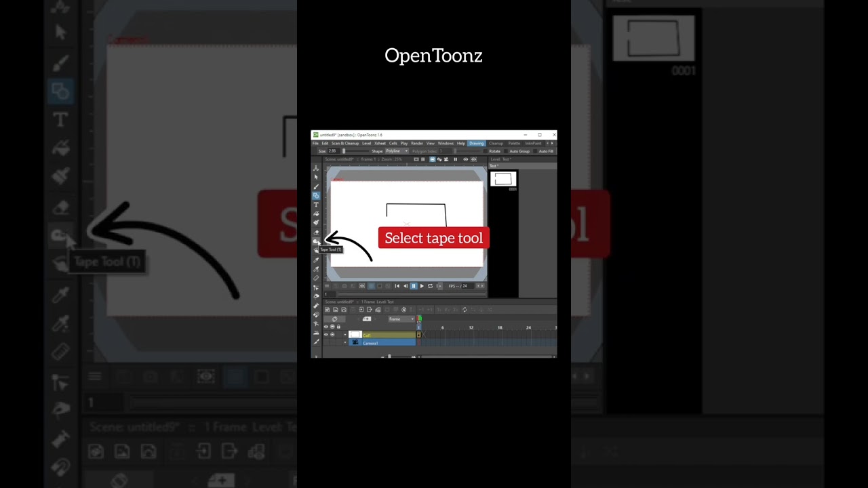Switch to 3D view in viewer

pos(439,159)
